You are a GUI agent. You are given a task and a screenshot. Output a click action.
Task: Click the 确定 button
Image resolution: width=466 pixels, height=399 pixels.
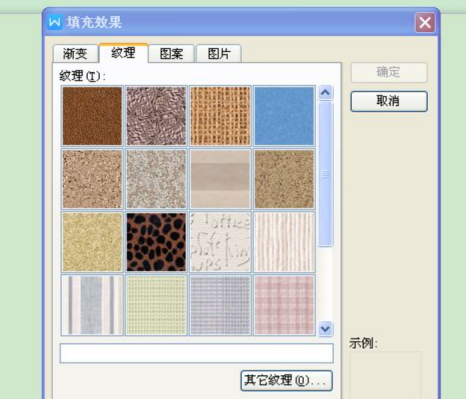[389, 72]
